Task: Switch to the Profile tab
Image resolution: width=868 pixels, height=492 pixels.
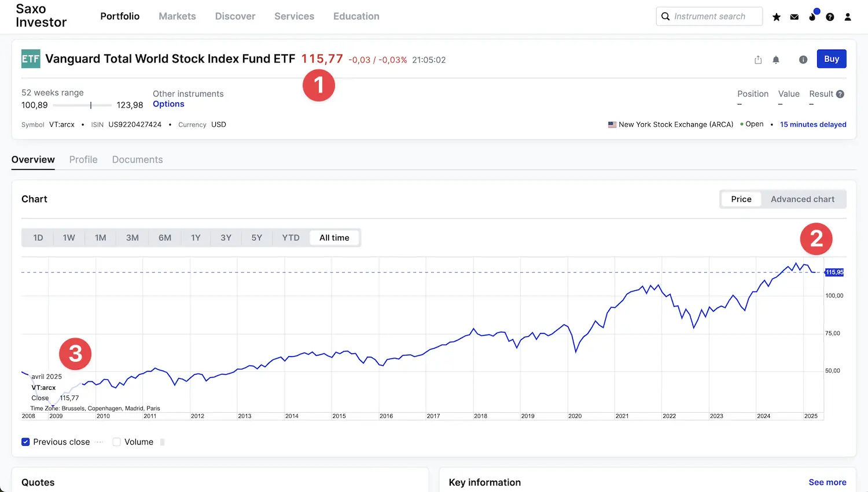Action: (x=83, y=160)
